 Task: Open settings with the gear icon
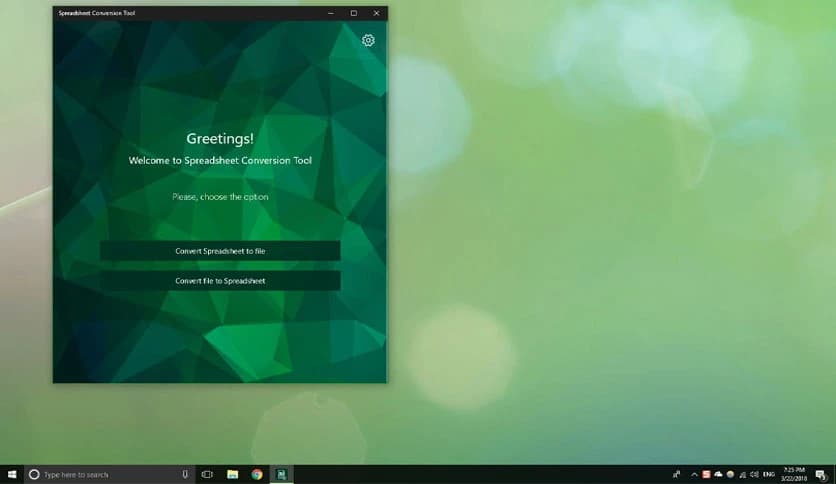pyautogui.click(x=368, y=40)
